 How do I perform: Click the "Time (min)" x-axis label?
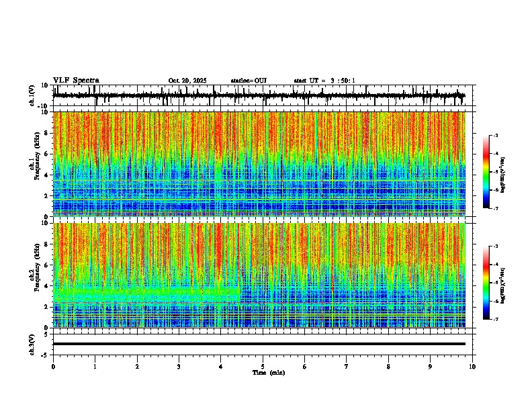click(x=269, y=373)
